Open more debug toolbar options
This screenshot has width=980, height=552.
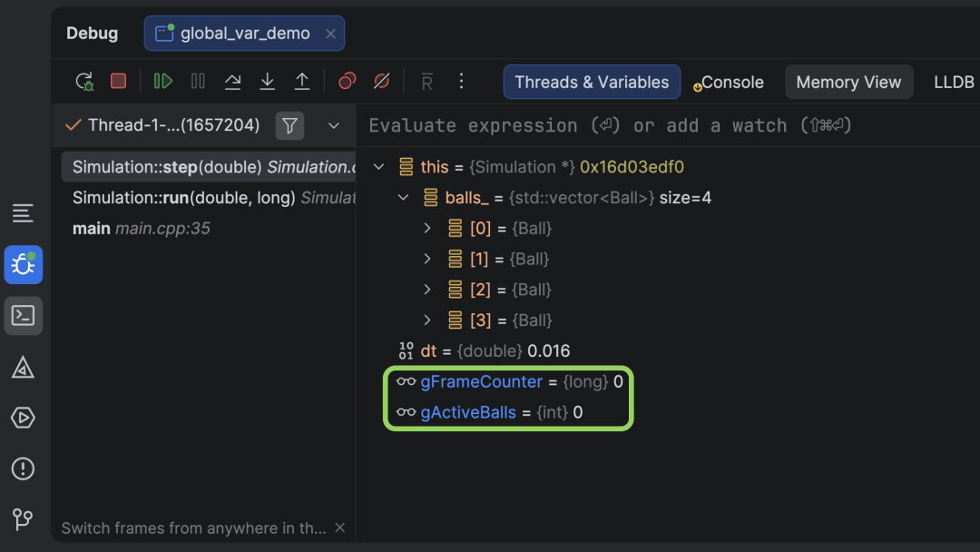point(461,82)
